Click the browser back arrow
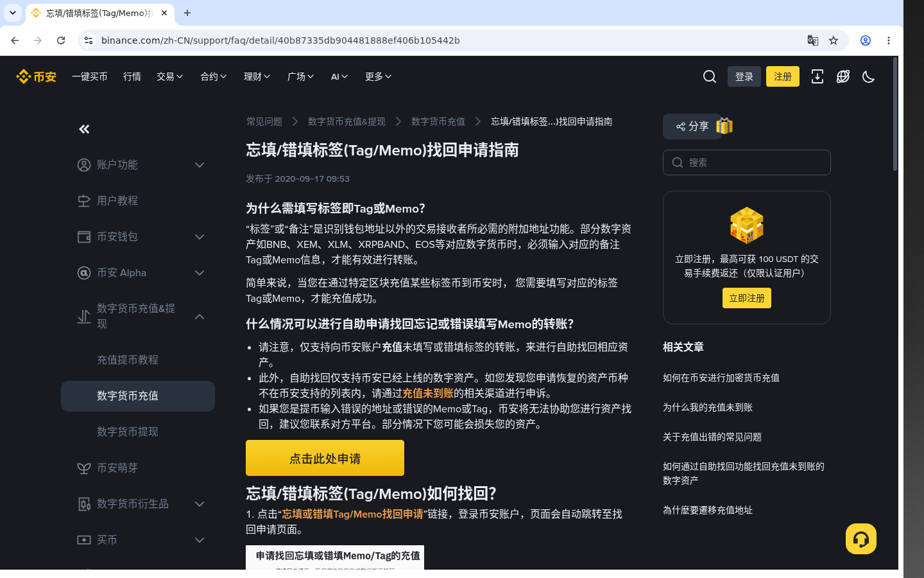The height and width of the screenshot is (578, 924). [x=15, y=40]
